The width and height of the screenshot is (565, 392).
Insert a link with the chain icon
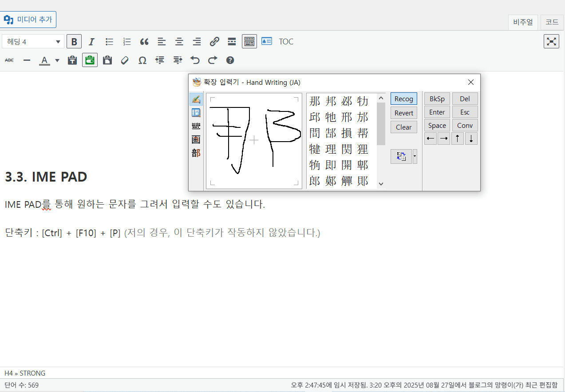pyautogui.click(x=214, y=42)
